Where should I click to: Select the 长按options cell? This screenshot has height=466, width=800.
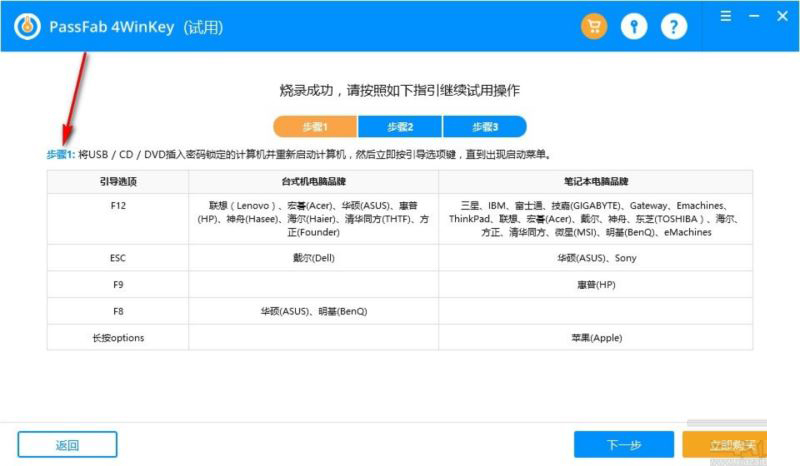[118, 337]
